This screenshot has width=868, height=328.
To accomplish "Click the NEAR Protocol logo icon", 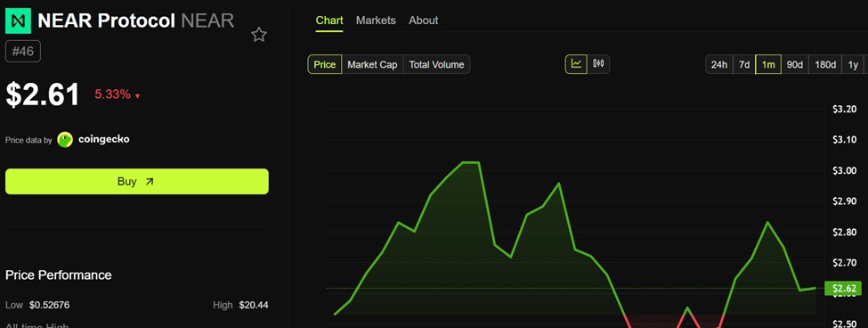I will [x=19, y=21].
